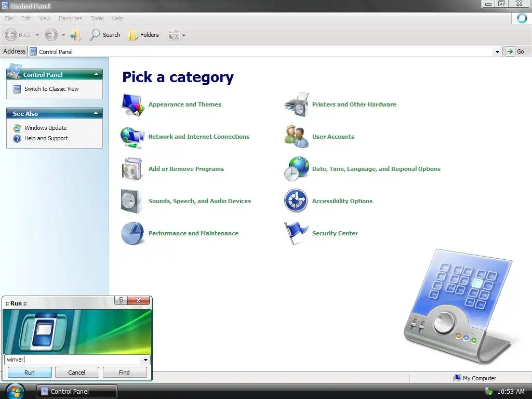532x399 pixels.
Task: Open the Search magnifier tool
Action: 105,35
